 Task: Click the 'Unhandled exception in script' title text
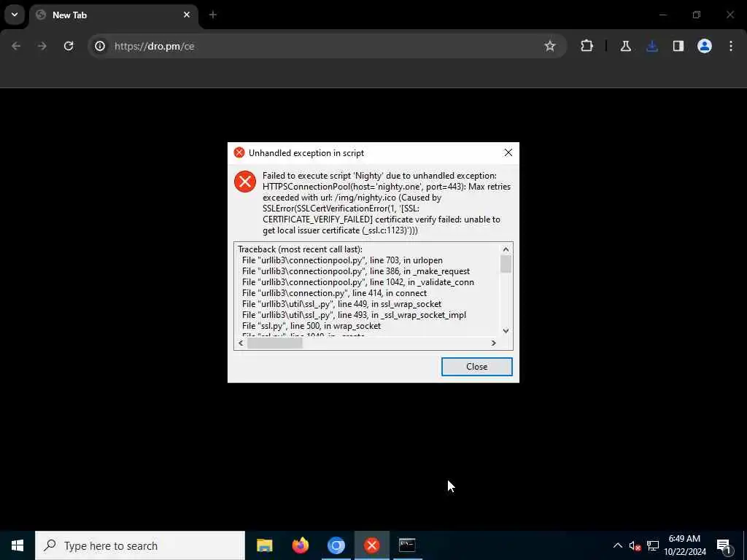pos(306,153)
